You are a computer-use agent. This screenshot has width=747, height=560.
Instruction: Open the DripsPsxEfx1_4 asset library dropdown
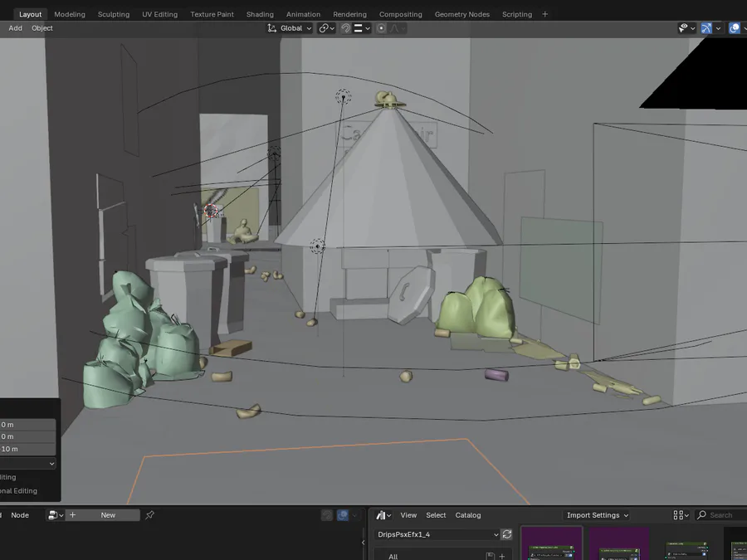point(437,534)
